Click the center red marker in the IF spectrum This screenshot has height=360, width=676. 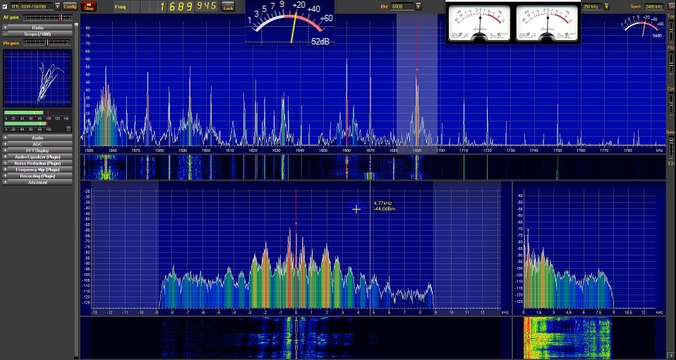296,223
